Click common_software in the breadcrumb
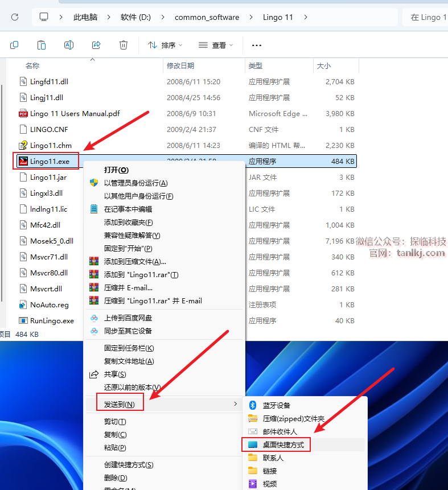 coord(207,17)
